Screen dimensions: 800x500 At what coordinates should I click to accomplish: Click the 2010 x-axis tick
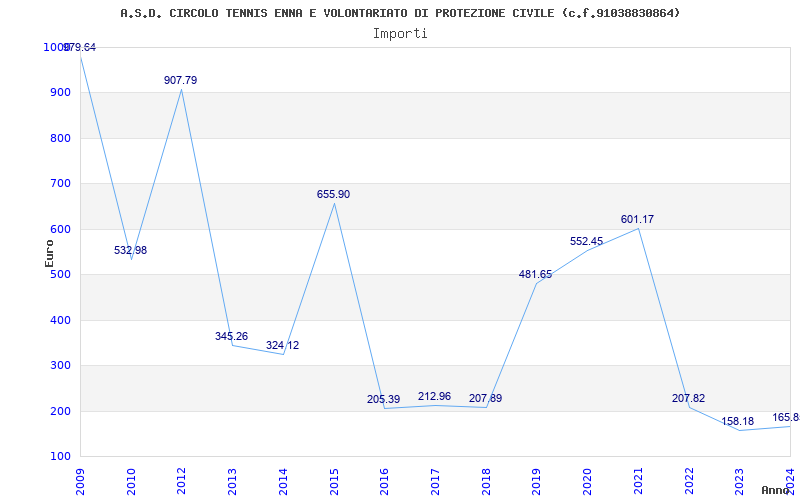click(x=131, y=481)
